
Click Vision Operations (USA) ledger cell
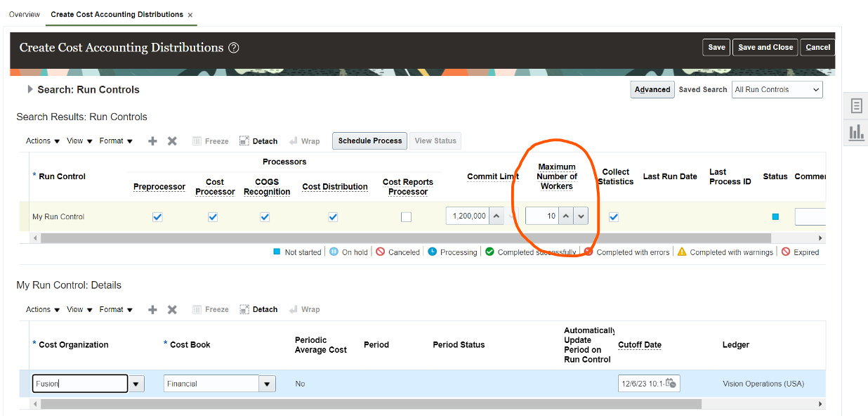pyautogui.click(x=763, y=384)
